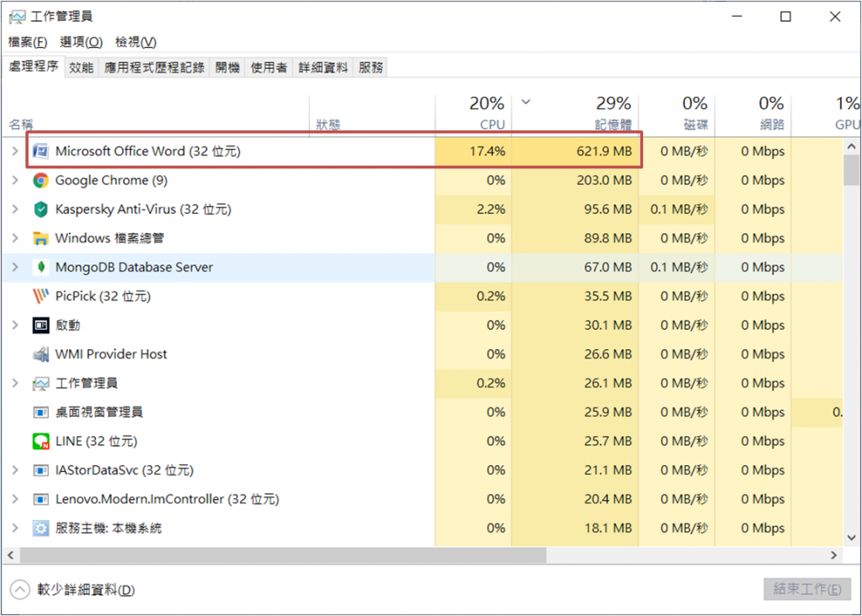Click the 結束工作(E) button
Viewport: 862px width, 616px height.
pos(807,590)
